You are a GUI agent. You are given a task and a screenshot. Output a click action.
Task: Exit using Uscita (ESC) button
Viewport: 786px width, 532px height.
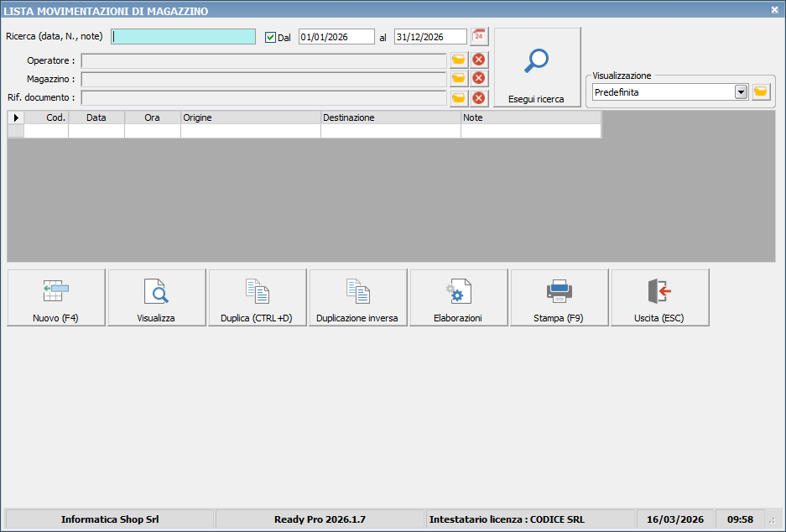coord(660,298)
